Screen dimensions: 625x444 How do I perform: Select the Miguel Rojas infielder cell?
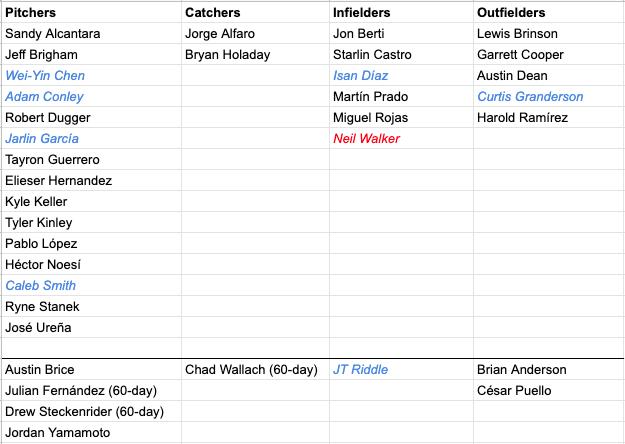click(x=371, y=118)
